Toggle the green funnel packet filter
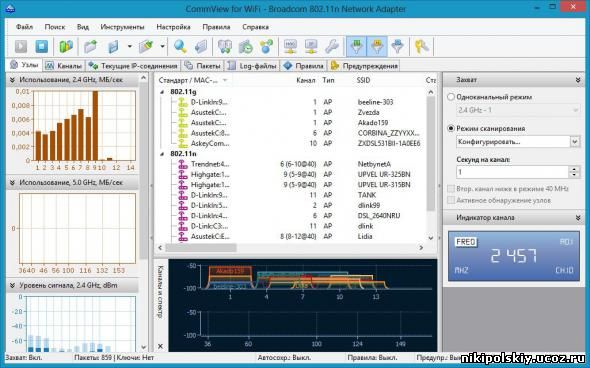The height and width of the screenshot is (368, 590). click(356, 46)
